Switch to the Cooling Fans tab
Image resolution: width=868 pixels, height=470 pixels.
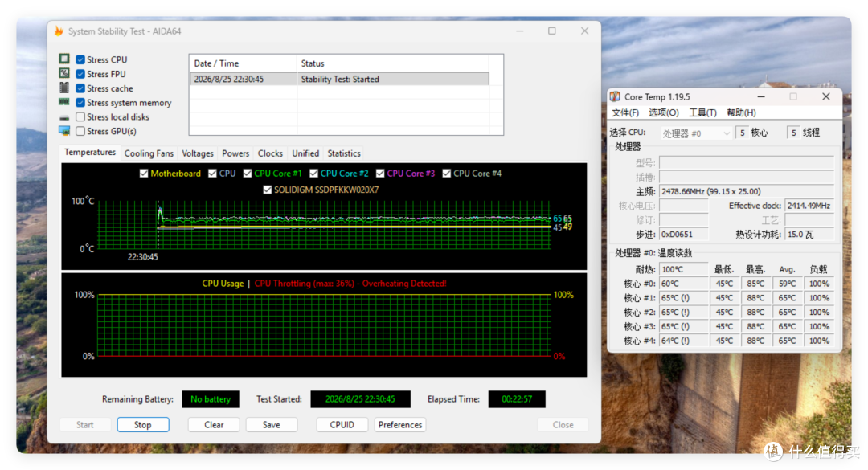(149, 153)
